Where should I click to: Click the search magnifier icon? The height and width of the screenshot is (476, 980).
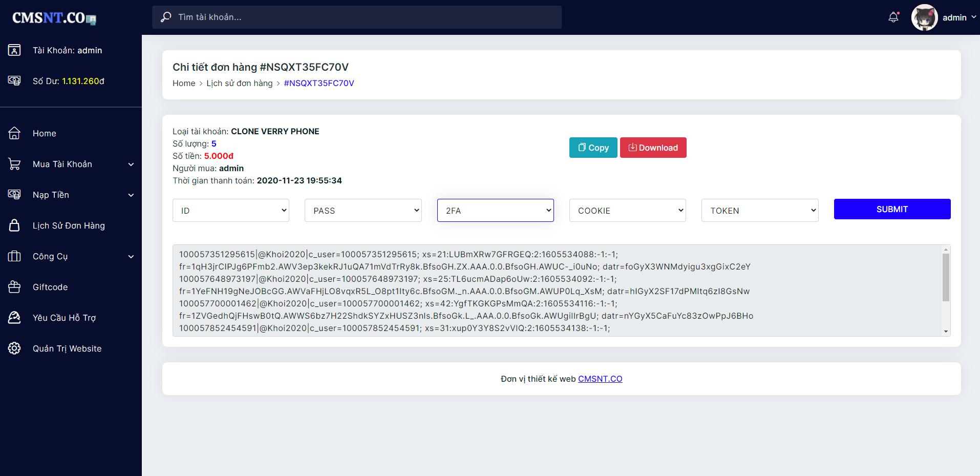tap(166, 17)
